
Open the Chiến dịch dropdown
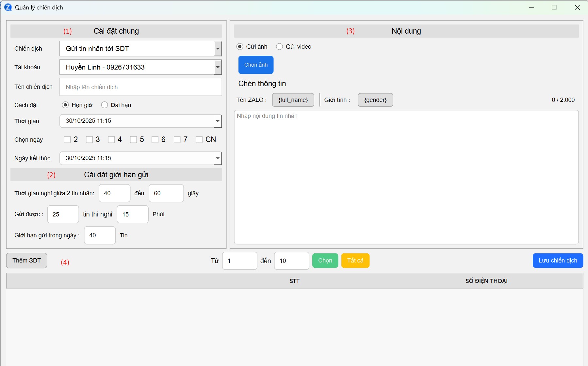tap(218, 49)
